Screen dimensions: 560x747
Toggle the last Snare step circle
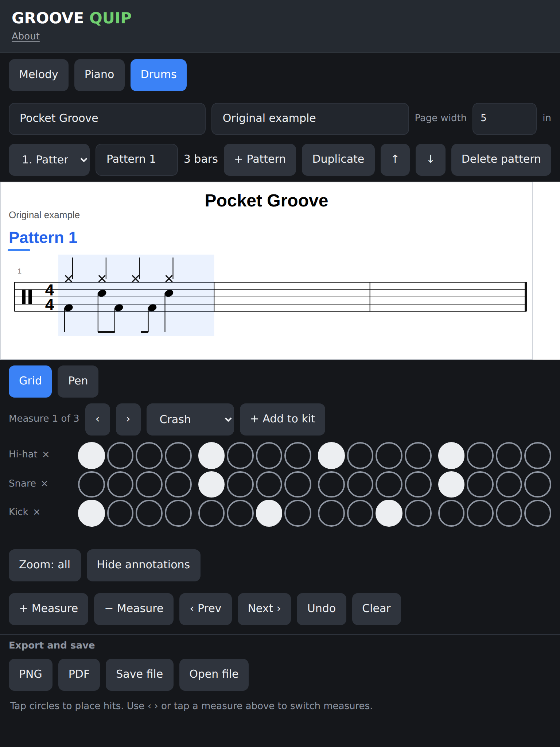click(538, 484)
